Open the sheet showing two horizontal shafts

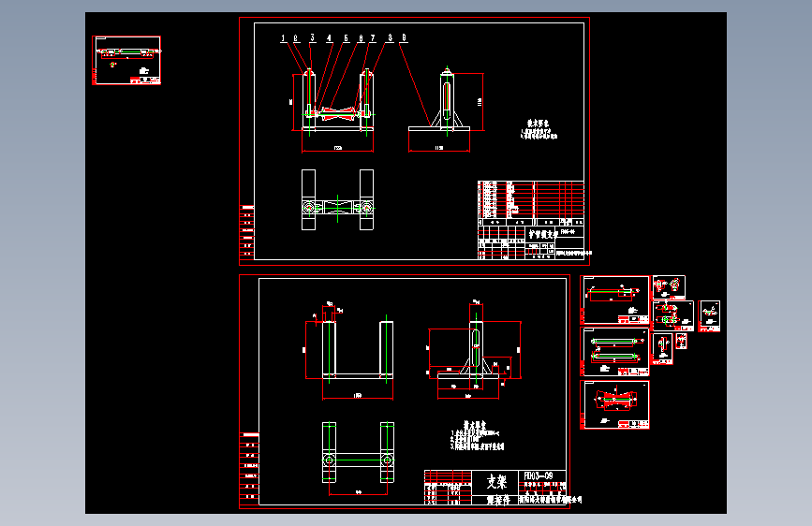point(614,352)
